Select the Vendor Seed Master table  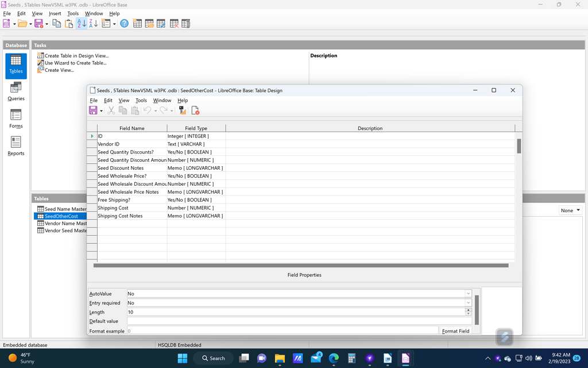tap(64, 230)
